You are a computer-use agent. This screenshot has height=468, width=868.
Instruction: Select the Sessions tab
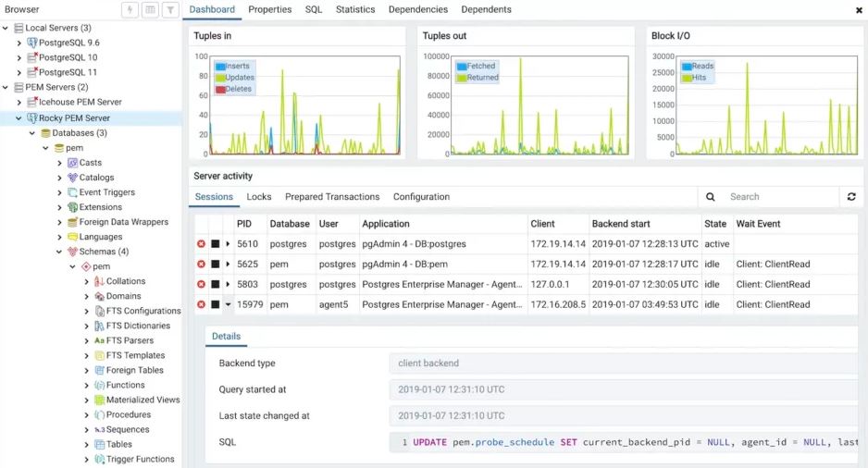tap(214, 197)
